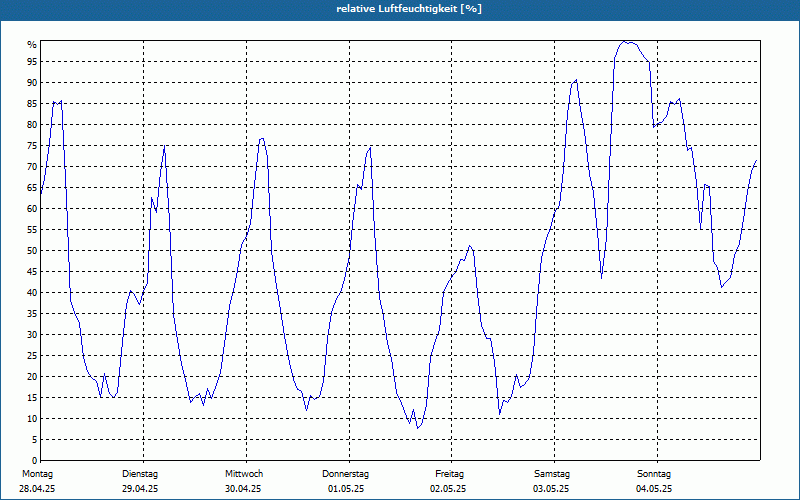Click the 'Donnerstag' day label

[x=345, y=474]
